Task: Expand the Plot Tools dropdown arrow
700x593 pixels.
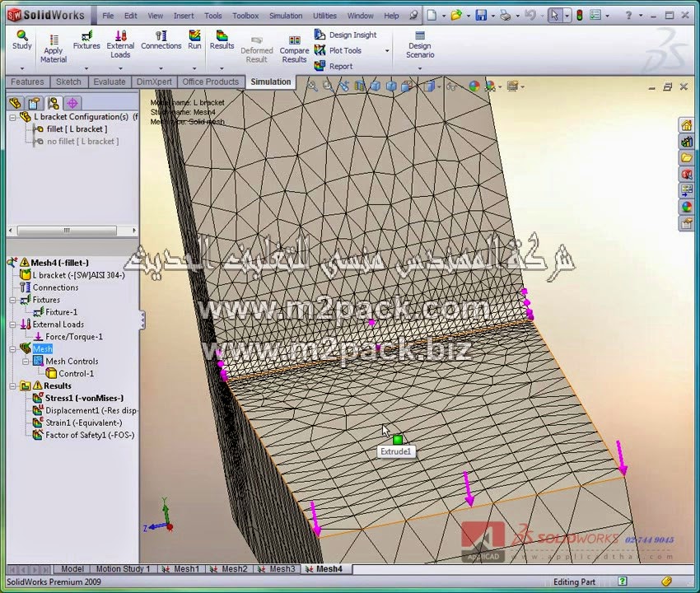Action: click(386, 51)
